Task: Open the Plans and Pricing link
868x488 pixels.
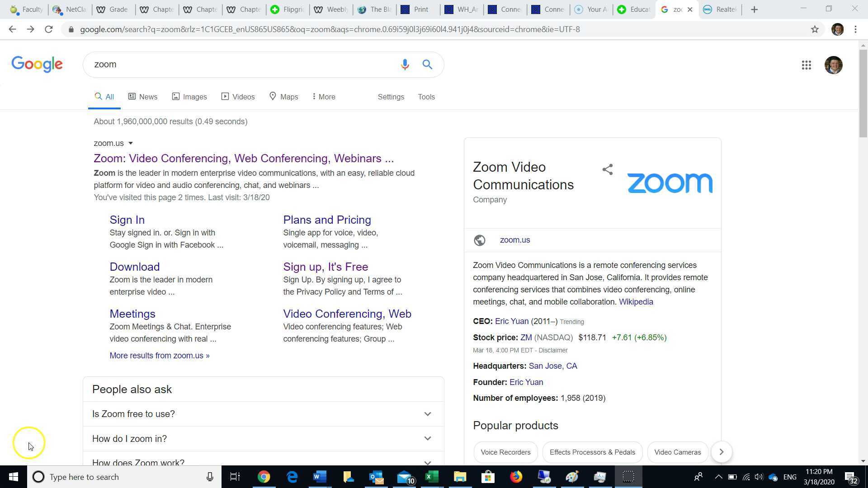Action: coord(327,220)
